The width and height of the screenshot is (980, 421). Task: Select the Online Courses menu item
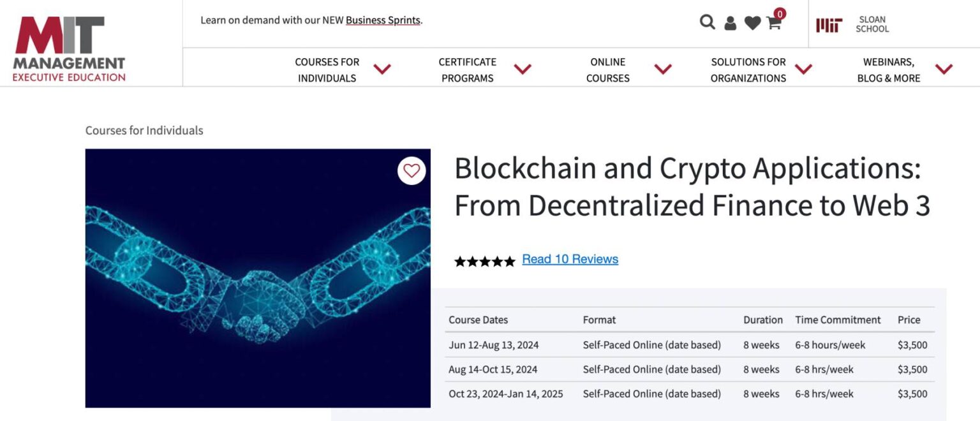click(x=607, y=70)
